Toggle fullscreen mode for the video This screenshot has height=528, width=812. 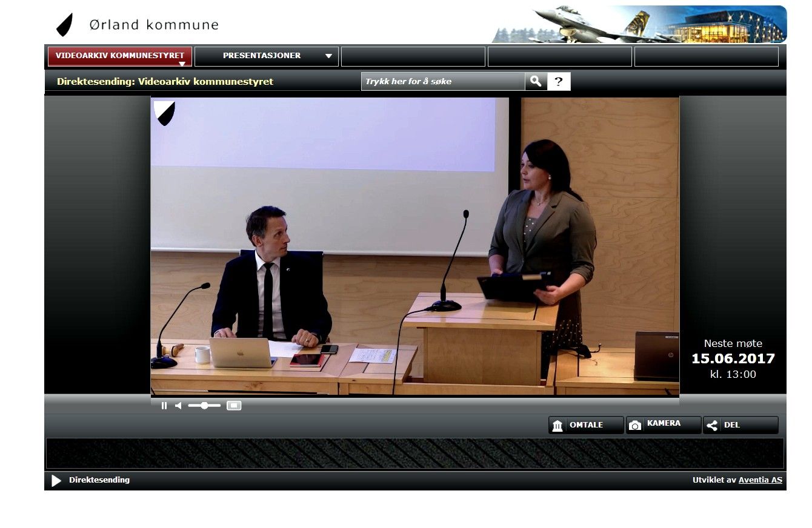coord(234,406)
